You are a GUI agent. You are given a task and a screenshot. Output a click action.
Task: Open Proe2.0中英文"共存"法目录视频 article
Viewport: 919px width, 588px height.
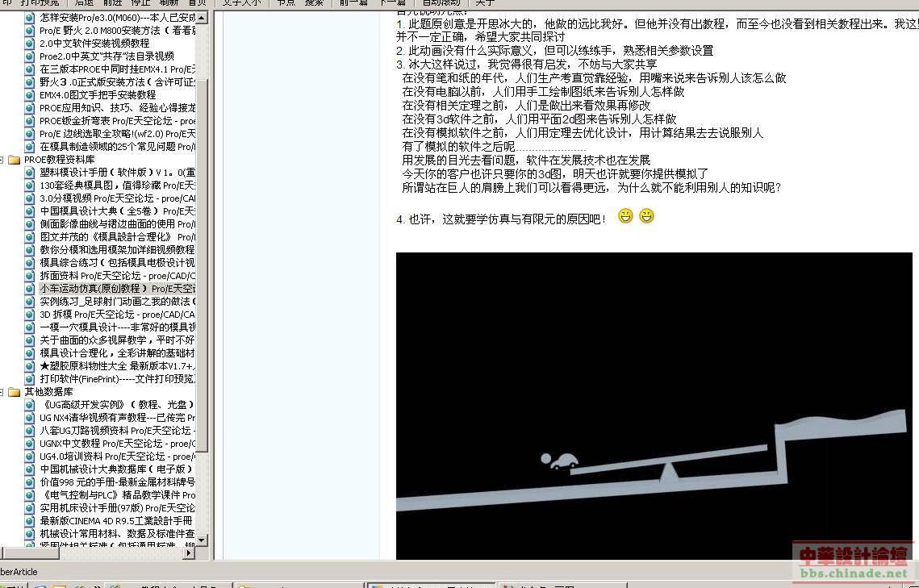[107, 56]
